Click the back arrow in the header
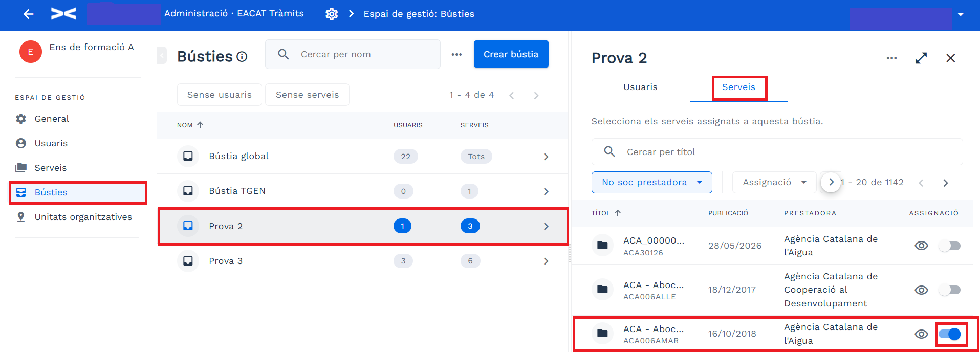The image size is (980, 352). (29, 14)
